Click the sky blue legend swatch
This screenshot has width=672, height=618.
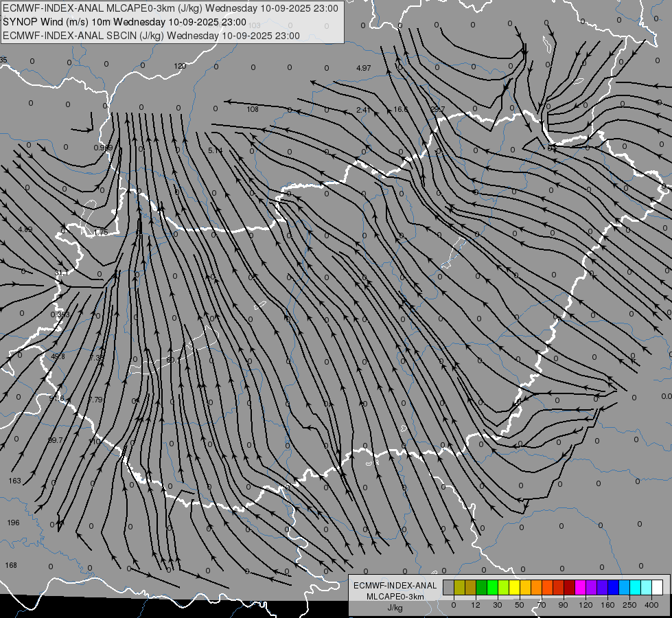(x=625, y=588)
